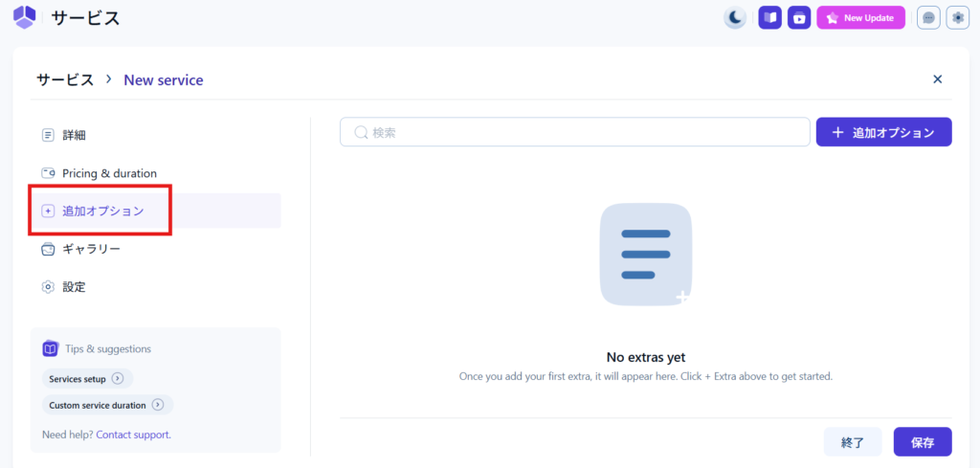Select the 詳細 tab

point(75,135)
